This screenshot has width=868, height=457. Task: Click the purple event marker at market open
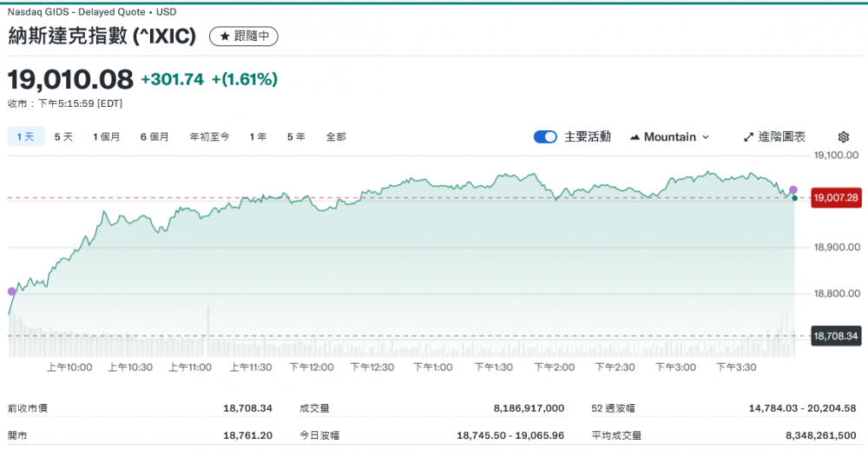[11, 291]
